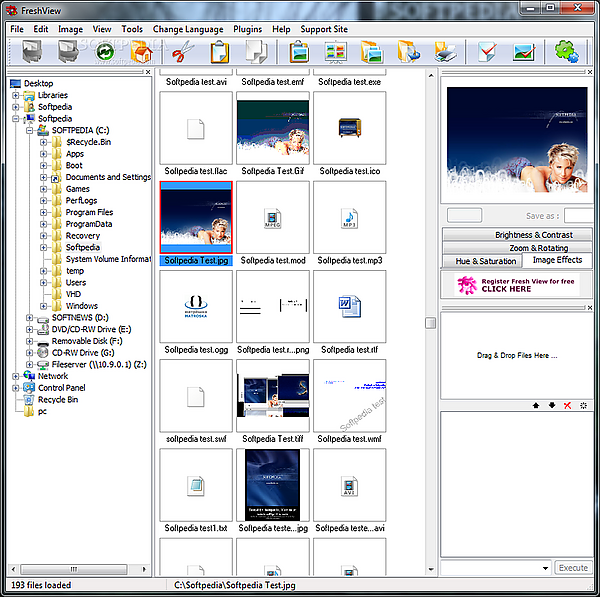Click the checkmark document toolbar icon
This screenshot has height=597, width=600.
[487, 53]
